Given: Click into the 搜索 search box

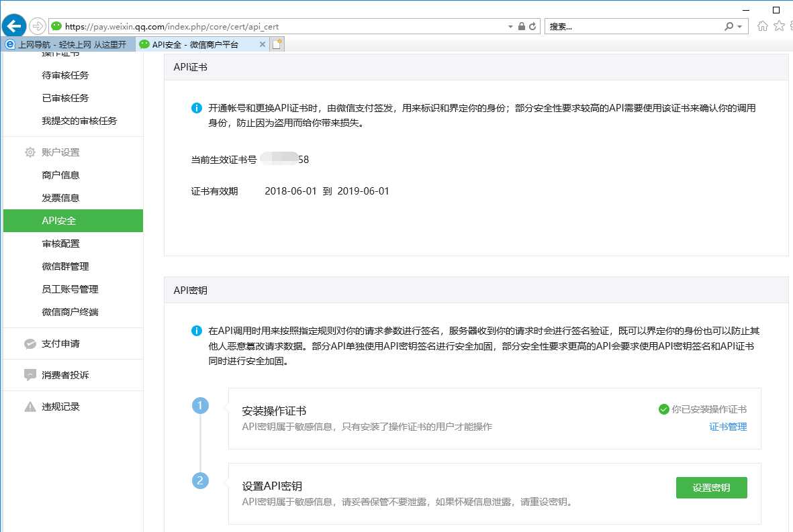Looking at the screenshot, I should coord(635,26).
